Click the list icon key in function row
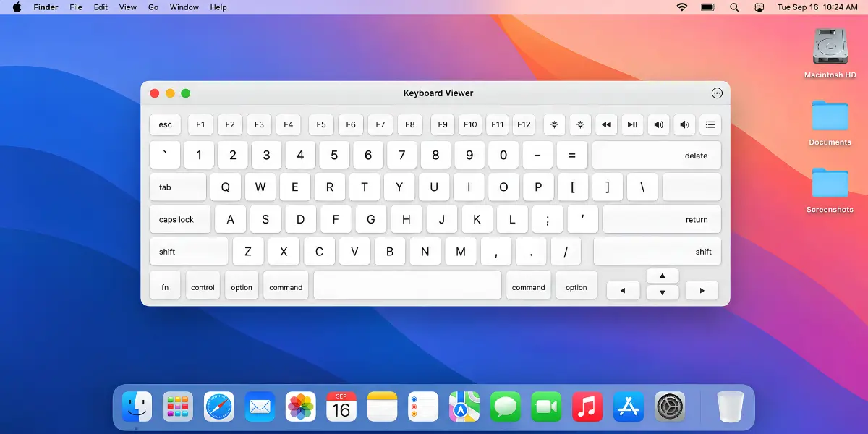This screenshot has height=434, width=868. click(710, 124)
